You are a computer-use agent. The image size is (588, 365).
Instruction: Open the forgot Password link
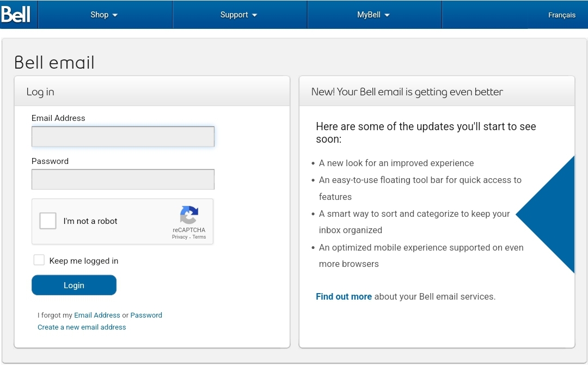pyautogui.click(x=146, y=315)
